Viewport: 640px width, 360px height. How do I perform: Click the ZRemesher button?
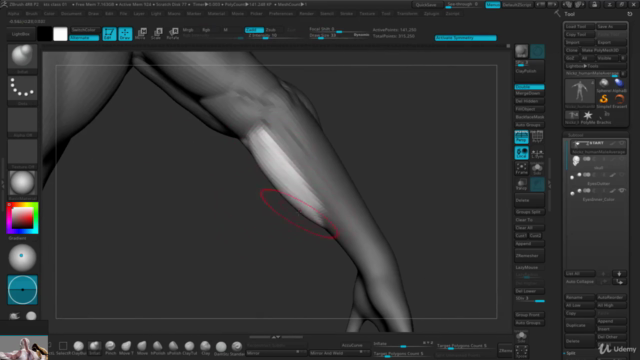pyautogui.click(x=529, y=256)
